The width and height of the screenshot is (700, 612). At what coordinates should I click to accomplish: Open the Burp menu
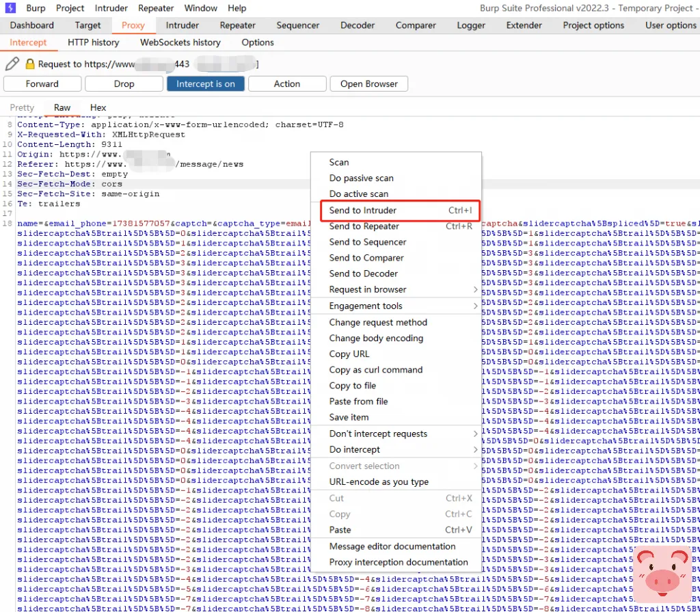coord(36,8)
